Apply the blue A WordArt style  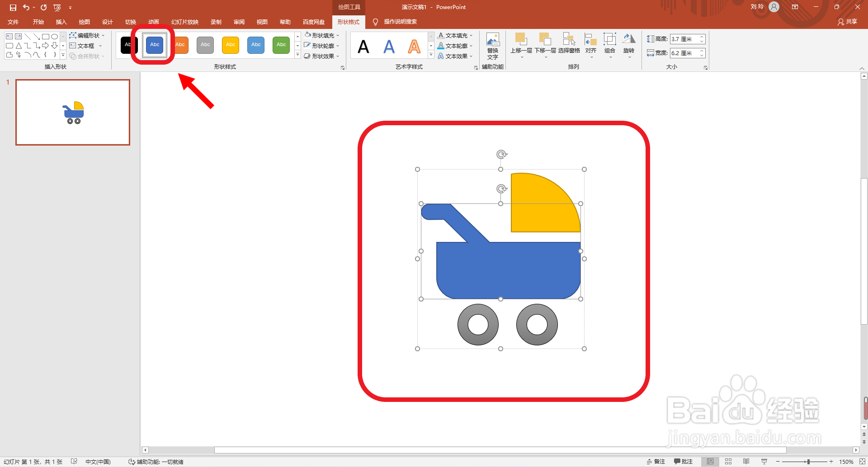[x=389, y=47]
